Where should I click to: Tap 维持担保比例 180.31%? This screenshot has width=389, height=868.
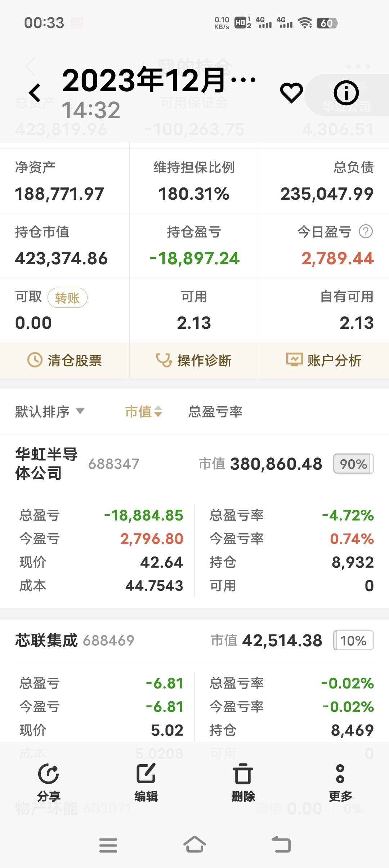pyautogui.click(x=194, y=194)
